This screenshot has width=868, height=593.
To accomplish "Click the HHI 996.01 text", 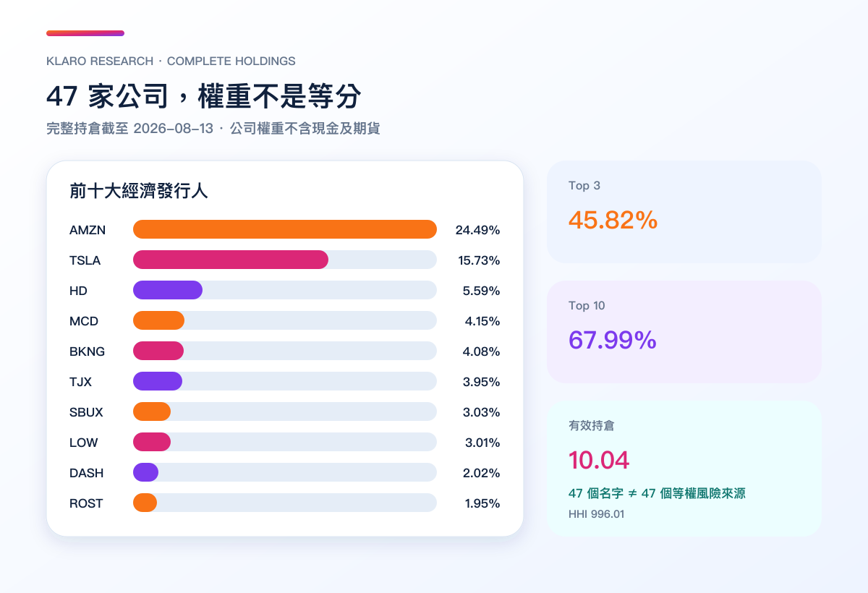I will click(596, 514).
